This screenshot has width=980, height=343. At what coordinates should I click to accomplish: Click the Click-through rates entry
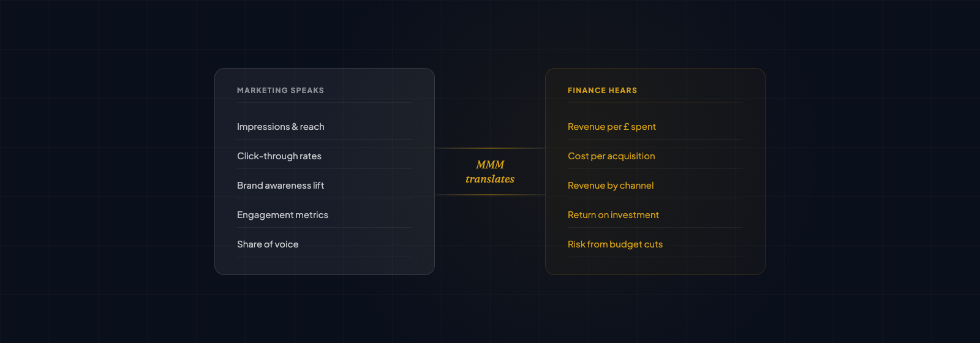[279, 156]
